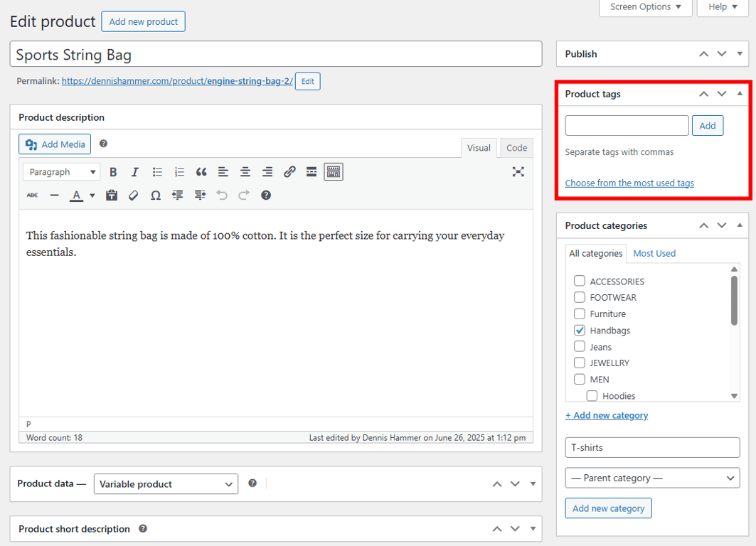
Task: Open the text color dropdown
Action: click(x=92, y=195)
